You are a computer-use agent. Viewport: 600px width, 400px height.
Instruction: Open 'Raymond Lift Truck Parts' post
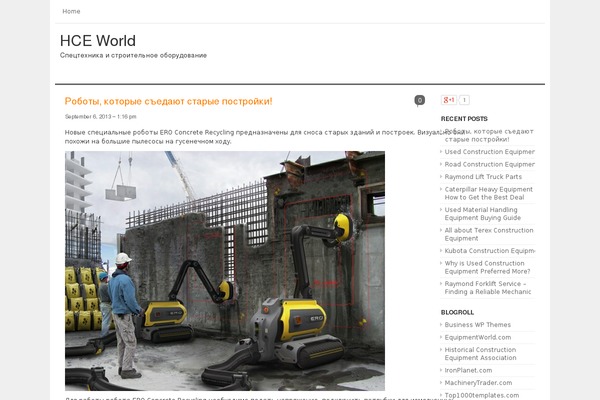pos(483,177)
